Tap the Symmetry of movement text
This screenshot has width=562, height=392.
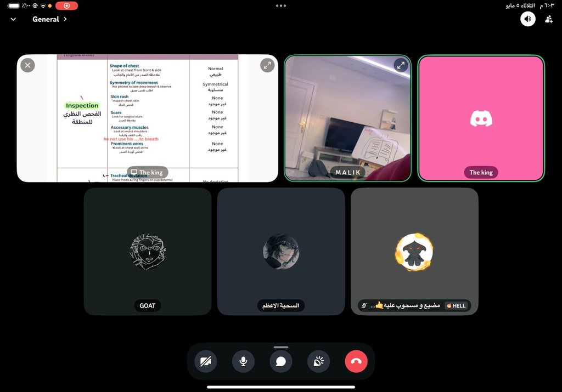click(x=134, y=83)
